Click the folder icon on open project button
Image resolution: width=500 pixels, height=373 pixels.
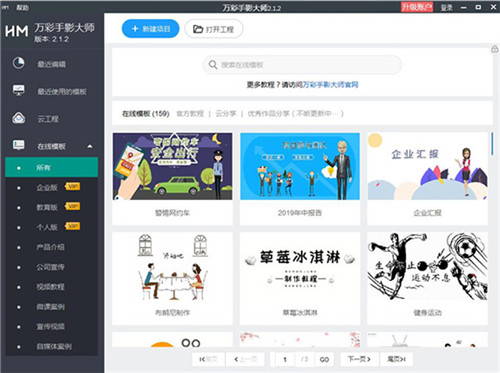(x=198, y=29)
